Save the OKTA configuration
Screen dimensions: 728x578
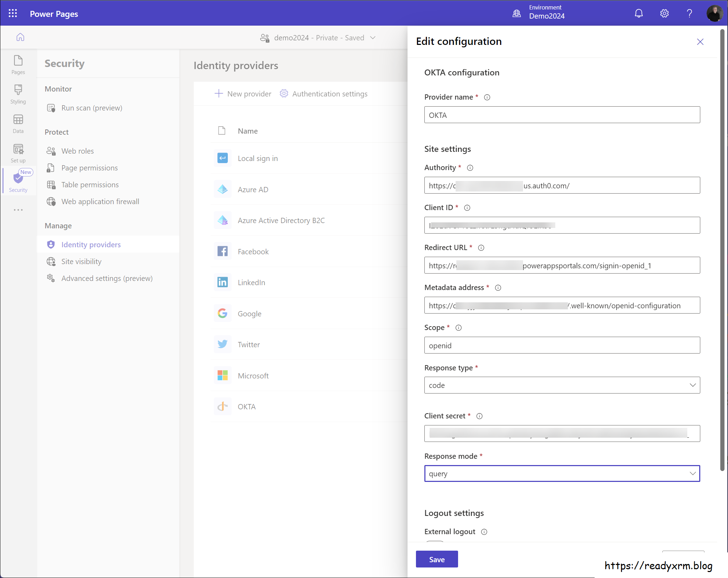[437, 559]
